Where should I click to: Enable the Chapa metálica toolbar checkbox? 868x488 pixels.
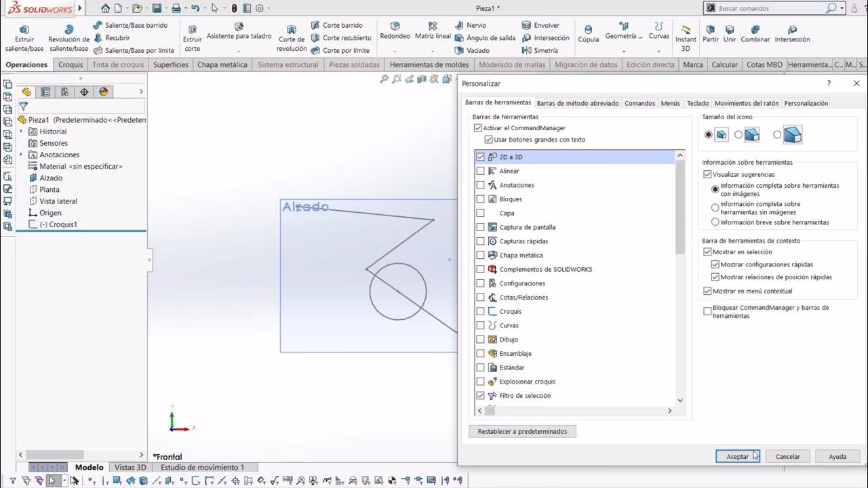pos(481,255)
